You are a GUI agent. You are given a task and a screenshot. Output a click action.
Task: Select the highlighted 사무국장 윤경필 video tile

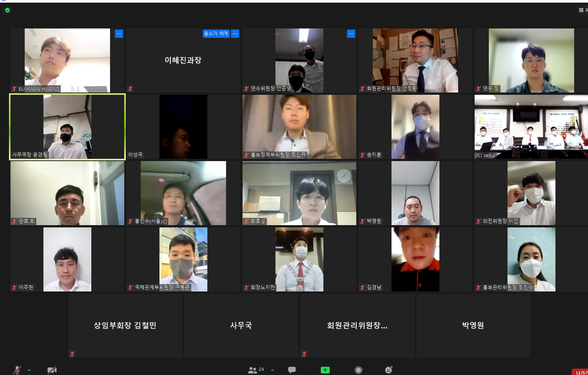pos(67,127)
